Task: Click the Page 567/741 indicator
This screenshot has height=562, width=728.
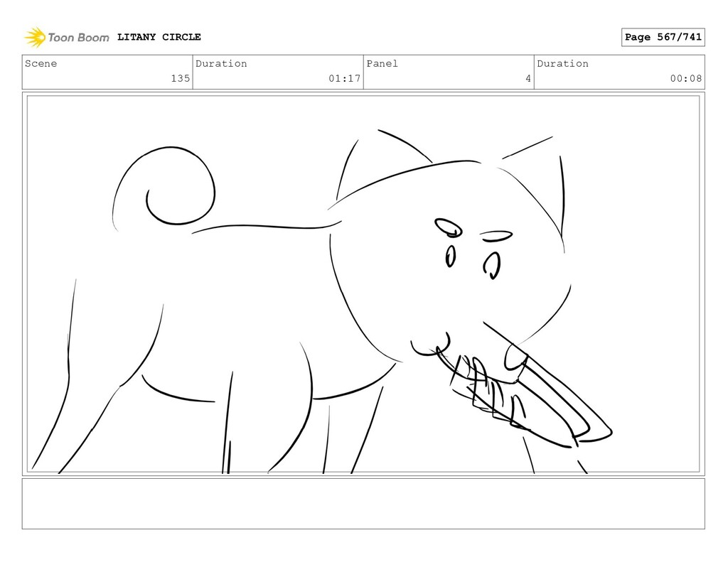Action: 663,37
